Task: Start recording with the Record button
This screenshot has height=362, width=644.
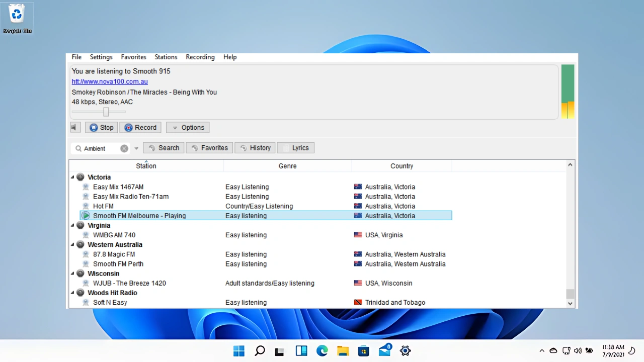Action: [140, 127]
